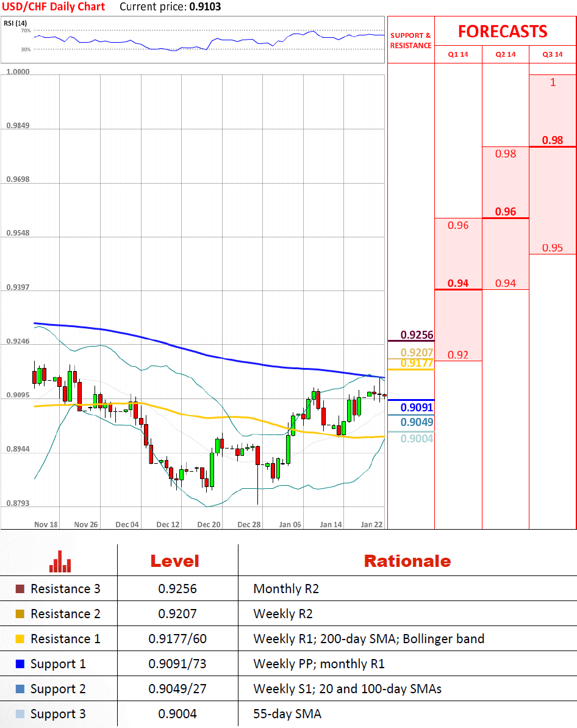The width and height of the screenshot is (577, 728).
Task: Click the 0.9091 support level marker
Action: pos(417,407)
